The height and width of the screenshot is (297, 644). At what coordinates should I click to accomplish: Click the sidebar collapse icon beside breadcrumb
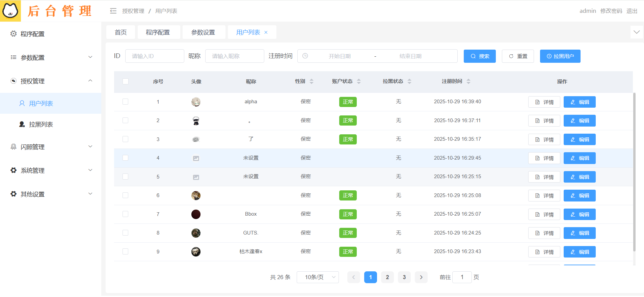[x=113, y=11]
